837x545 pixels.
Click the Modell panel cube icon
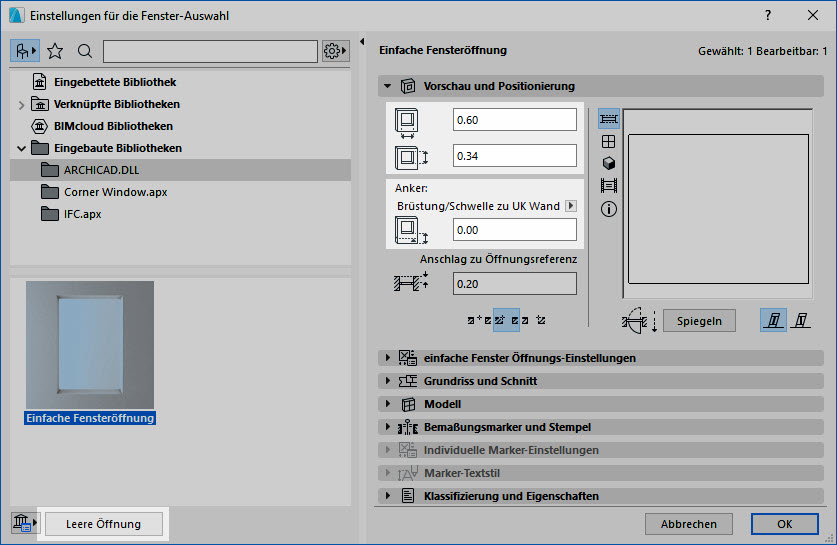click(408, 405)
